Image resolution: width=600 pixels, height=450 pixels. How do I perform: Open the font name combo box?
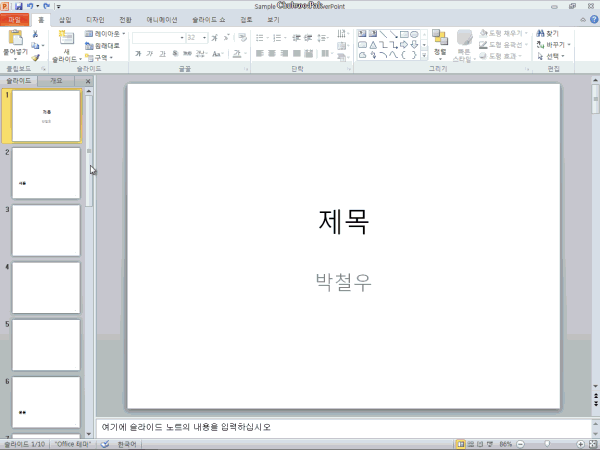158,38
